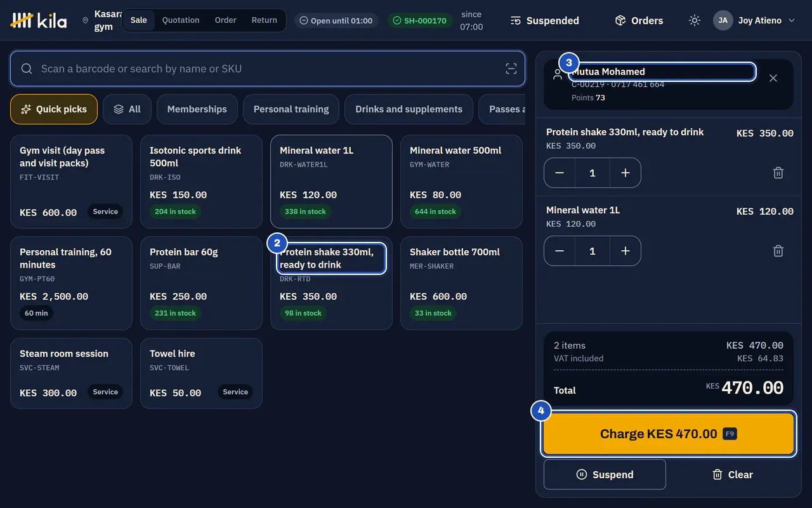Switch to Return mode
The width and height of the screenshot is (812, 508).
point(265,20)
